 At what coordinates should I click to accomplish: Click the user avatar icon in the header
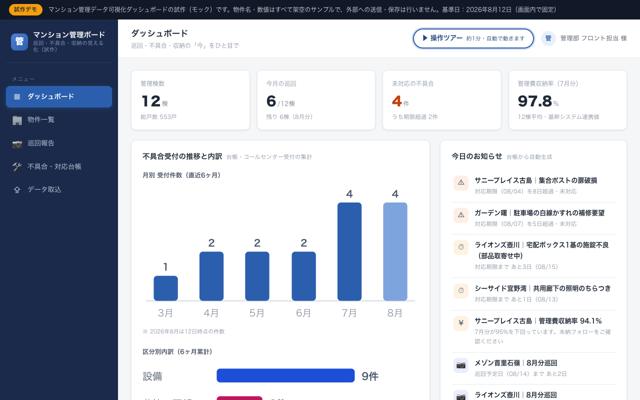[548, 38]
